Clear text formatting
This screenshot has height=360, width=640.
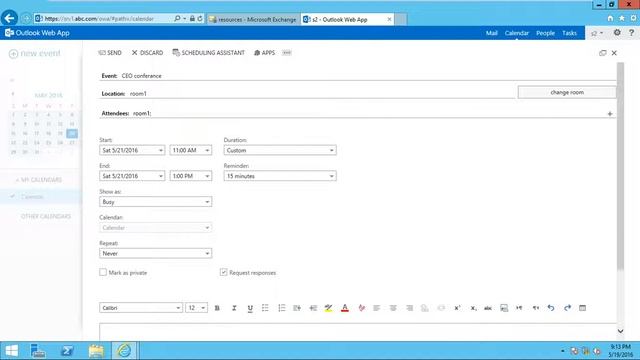point(361,308)
